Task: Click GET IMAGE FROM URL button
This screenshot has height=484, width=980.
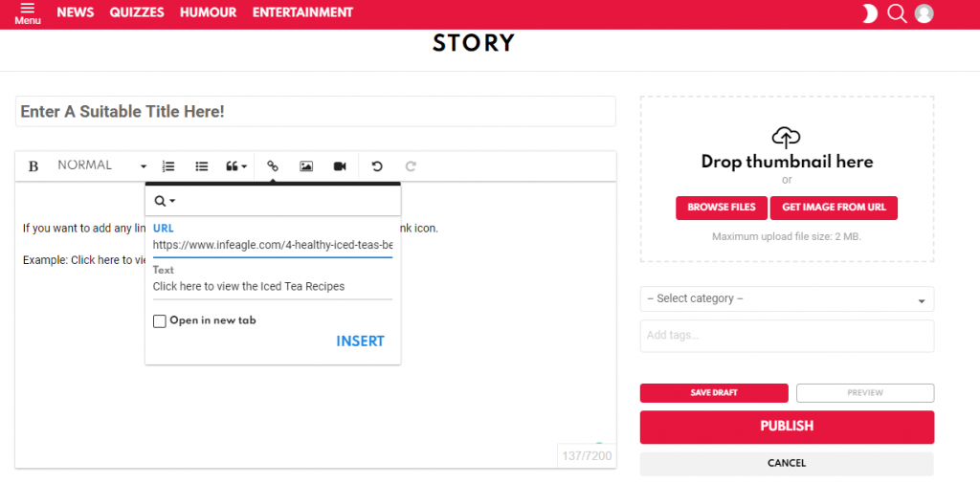Action: 834,208
